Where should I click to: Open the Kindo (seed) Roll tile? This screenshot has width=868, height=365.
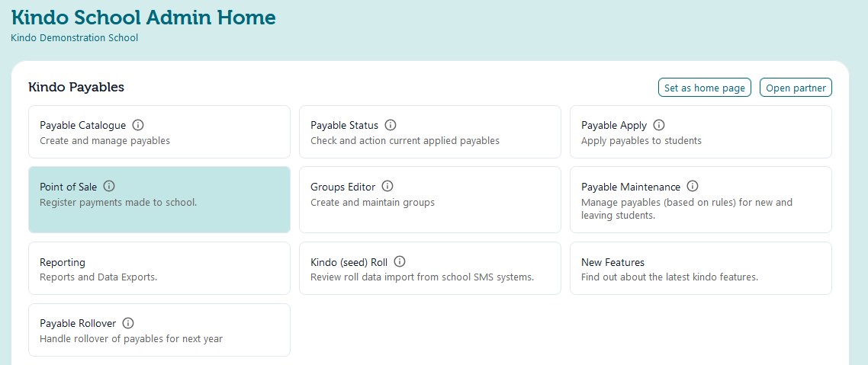pos(430,268)
